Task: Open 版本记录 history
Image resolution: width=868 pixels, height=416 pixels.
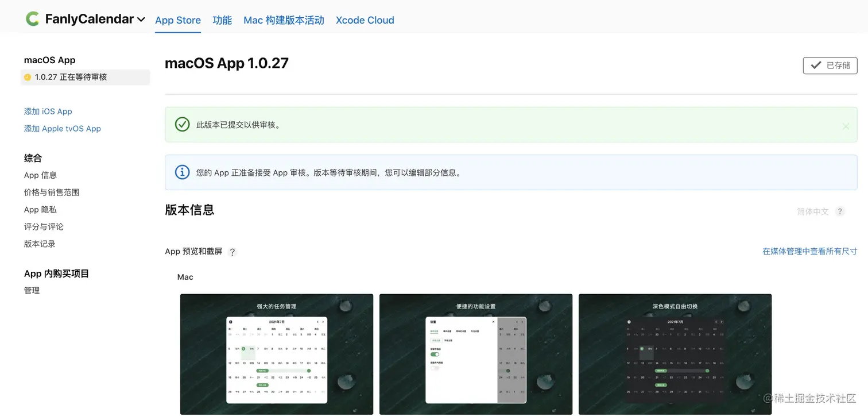Action: [40, 244]
